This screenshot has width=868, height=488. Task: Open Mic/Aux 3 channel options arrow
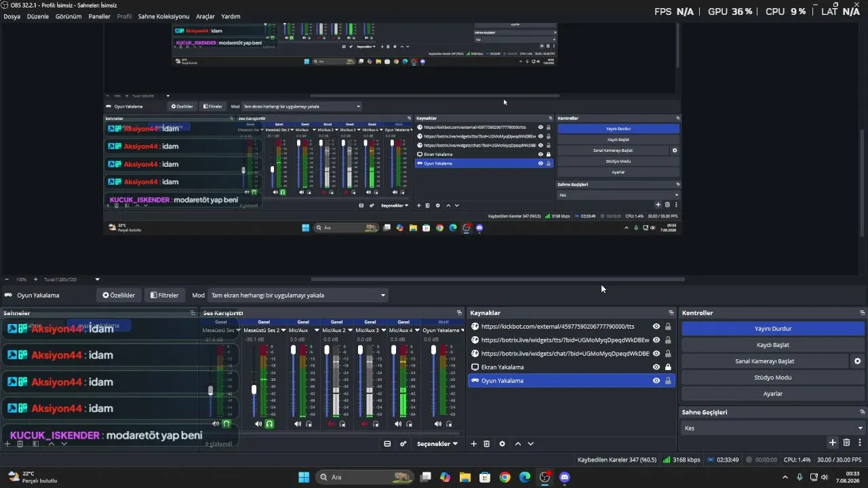pos(384,331)
